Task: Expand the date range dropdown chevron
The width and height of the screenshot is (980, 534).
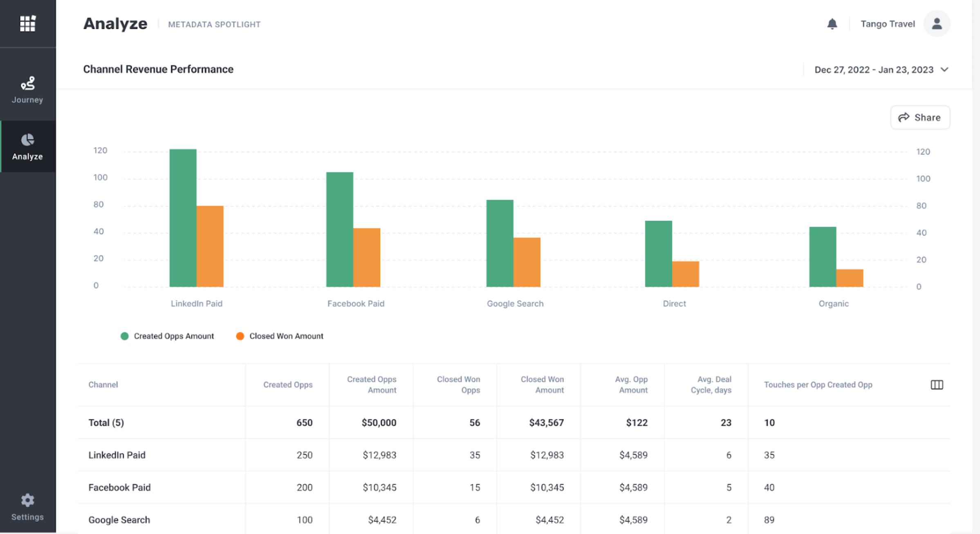Action: coord(944,70)
